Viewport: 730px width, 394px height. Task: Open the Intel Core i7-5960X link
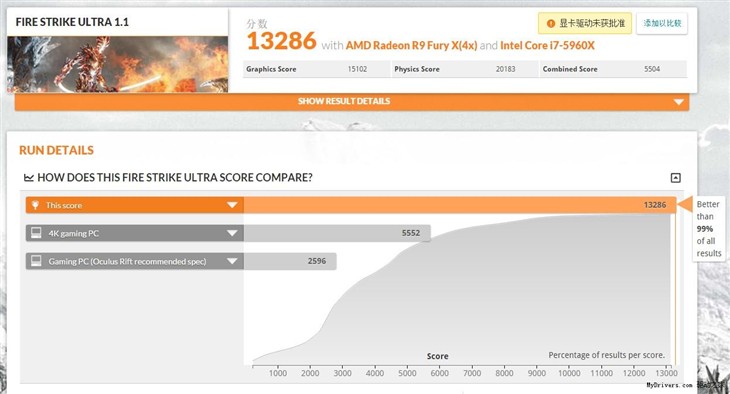(x=547, y=45)
